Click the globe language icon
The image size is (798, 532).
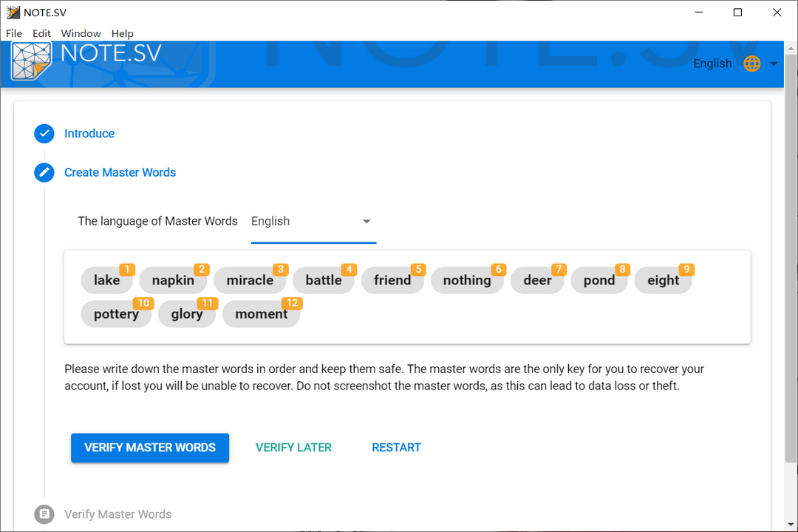[x=751, y=64]
